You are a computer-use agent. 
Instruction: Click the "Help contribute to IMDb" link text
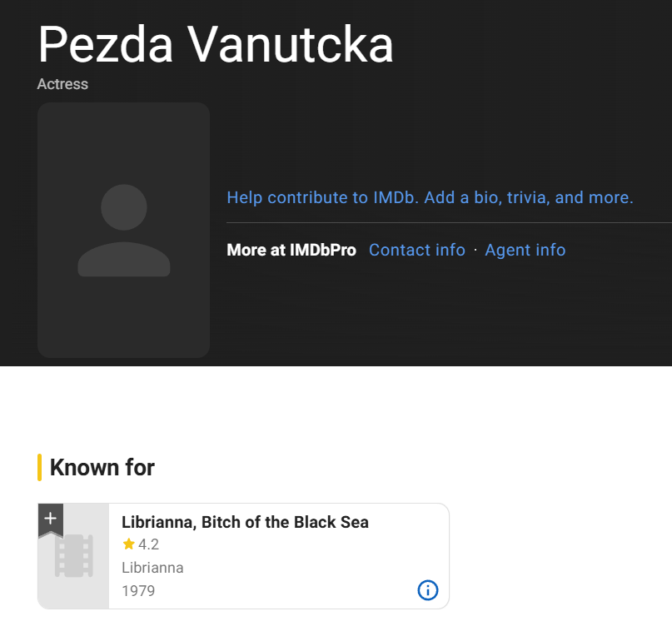tap(323, 197)
